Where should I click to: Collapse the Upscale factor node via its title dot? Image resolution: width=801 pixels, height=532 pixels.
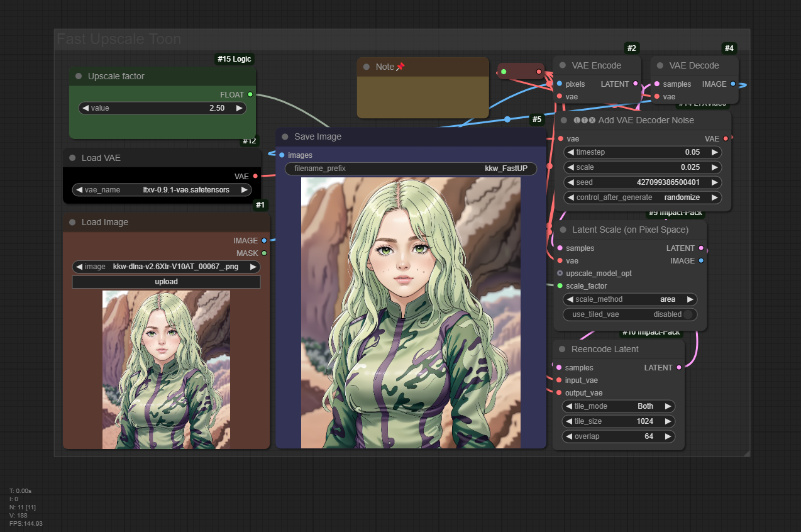[79, 76]
